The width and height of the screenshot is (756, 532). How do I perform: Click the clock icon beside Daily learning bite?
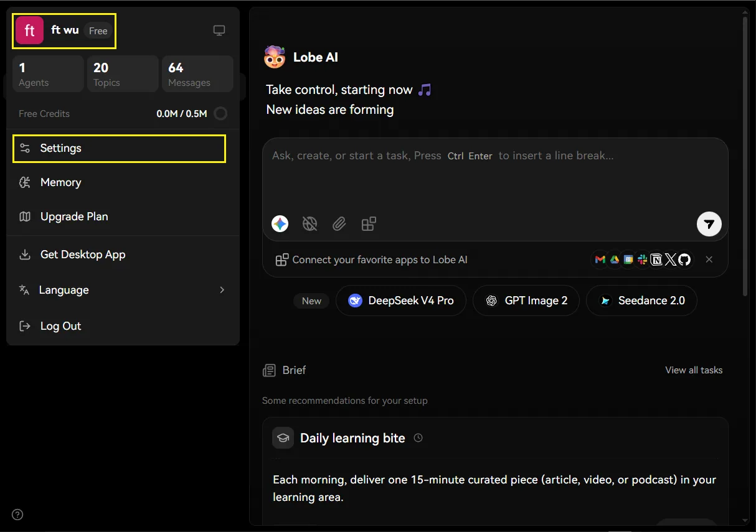[418, 438]
